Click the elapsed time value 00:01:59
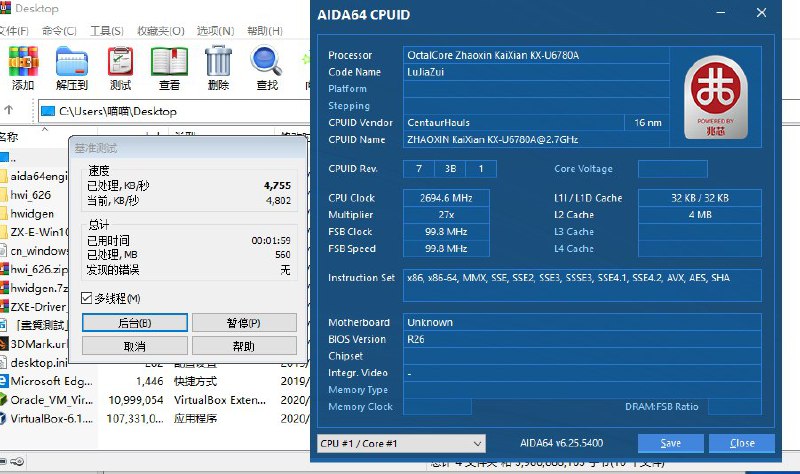This screenshot has height=474, width=800. [271, 240]
